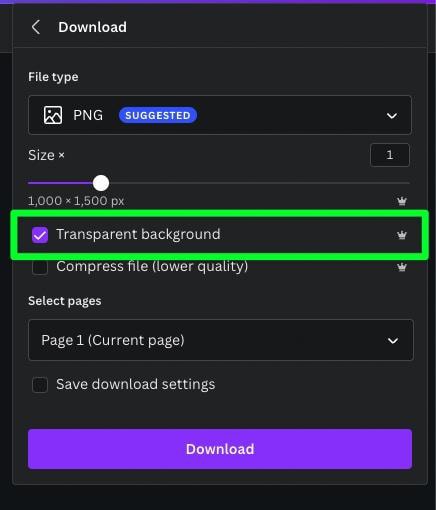Click the crown icon beside Compress file
The height and width of the screenshot is (510, 436).
[402, 267]
